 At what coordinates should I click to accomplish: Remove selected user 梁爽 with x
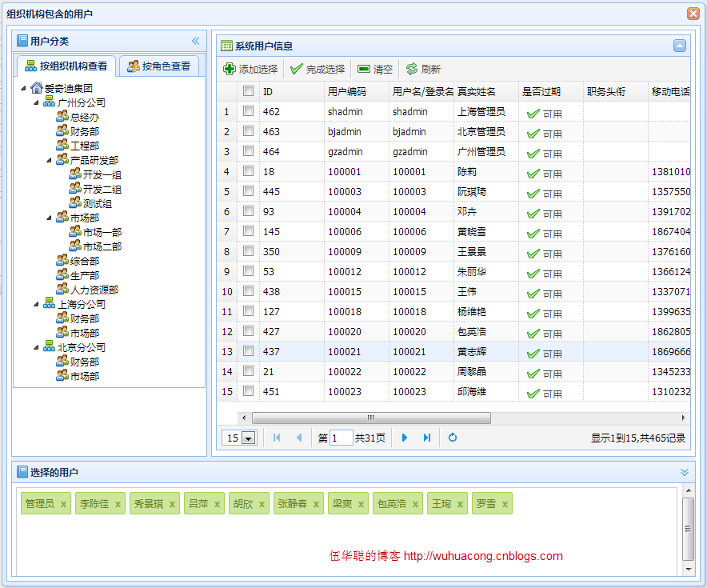click(361, 504)
